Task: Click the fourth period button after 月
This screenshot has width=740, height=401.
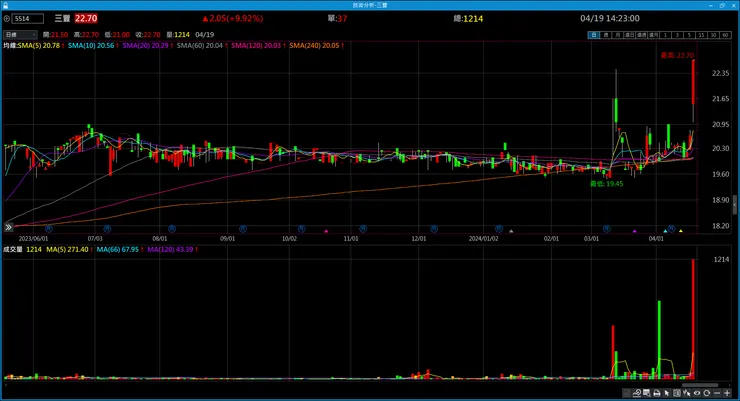Action: 630,35
